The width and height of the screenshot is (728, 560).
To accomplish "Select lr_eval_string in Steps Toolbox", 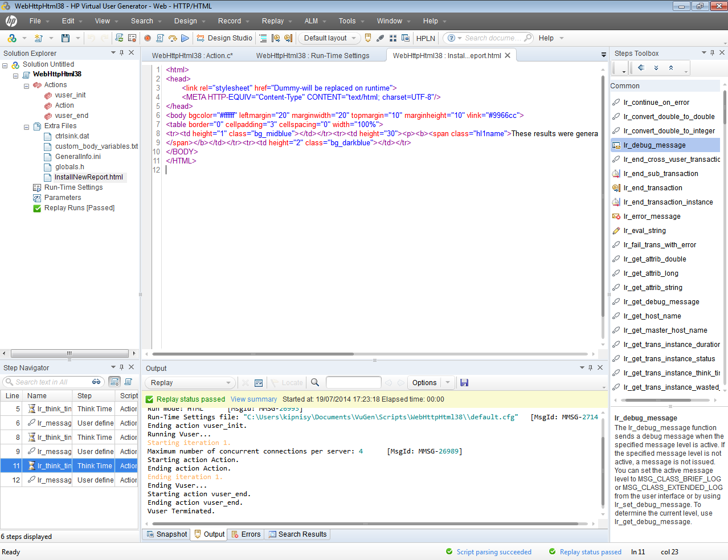I will click(x=644, y=231).
